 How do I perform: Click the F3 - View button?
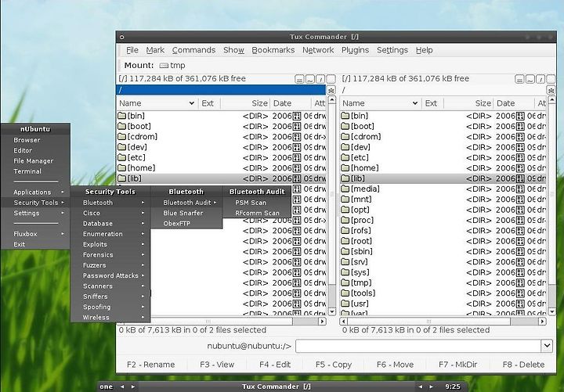coord(217,365)
